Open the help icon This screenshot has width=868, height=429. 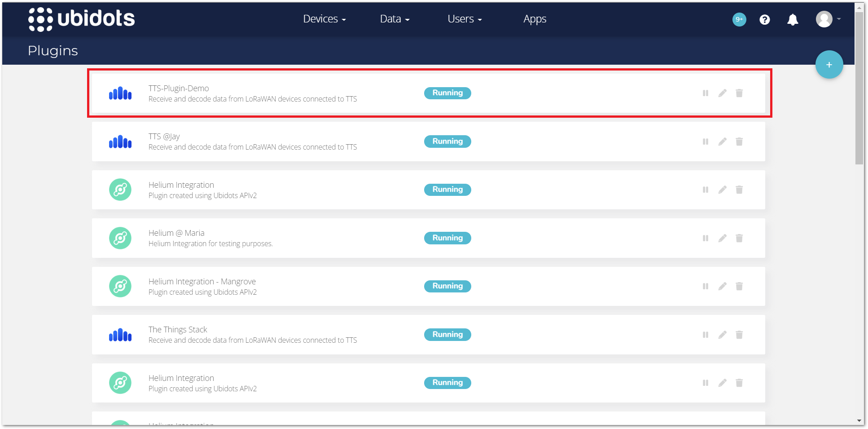click(x=764, y=19)
